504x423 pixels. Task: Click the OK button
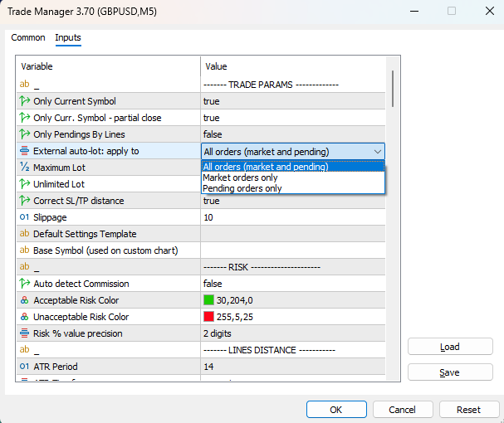336,410
